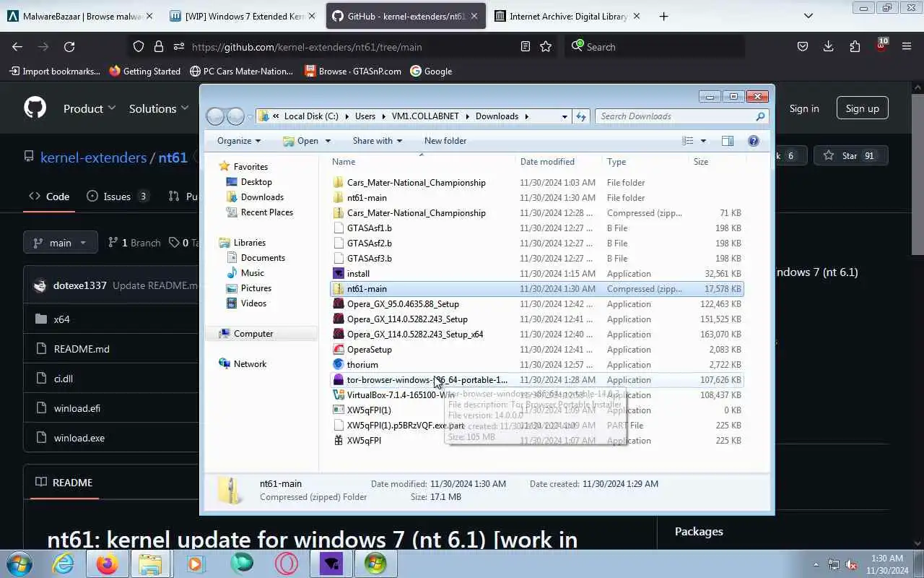List all Firefox tabs dropdown arrow

click(808, 16)
